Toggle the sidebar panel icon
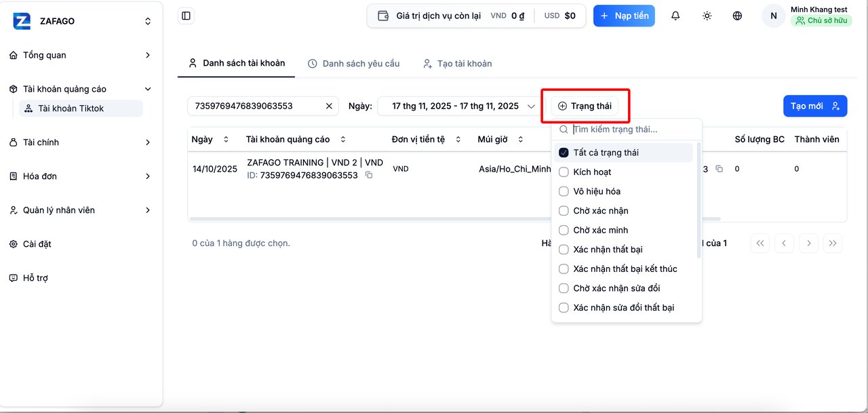Viewport: 868px width, 413px height. click(186, 16)
